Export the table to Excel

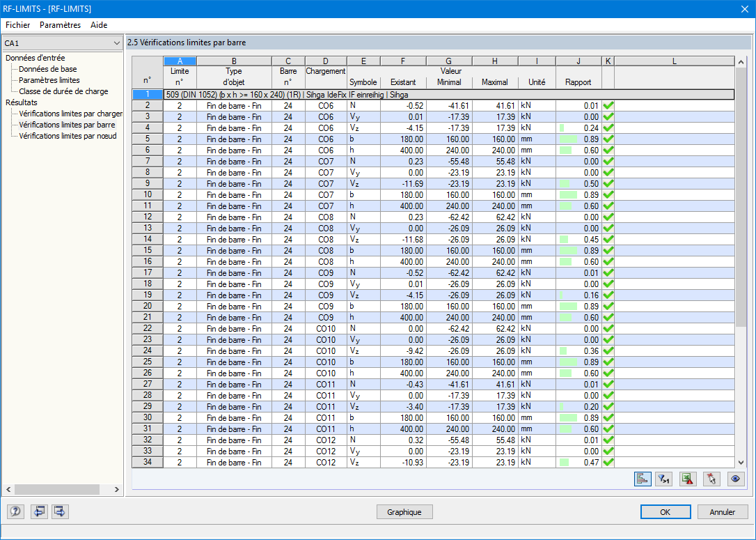(x=688, y=479)
